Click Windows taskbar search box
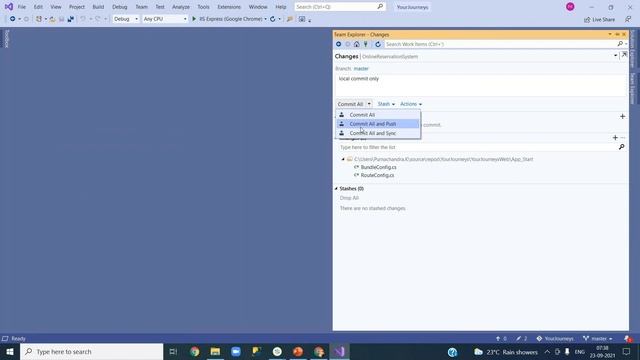Screen dimensions: 640x360 [91, 351]
